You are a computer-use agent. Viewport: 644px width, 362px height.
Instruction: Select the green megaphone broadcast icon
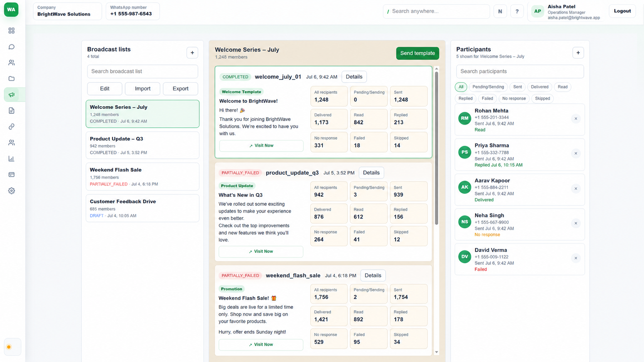pyautogui.click(x=12, y=95)
